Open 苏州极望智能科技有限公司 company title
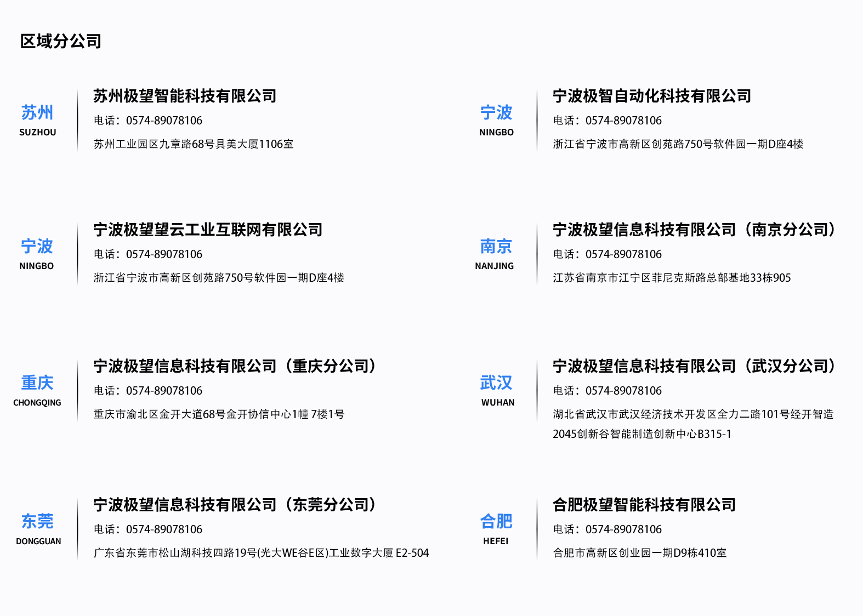 (x=185, y=96)
